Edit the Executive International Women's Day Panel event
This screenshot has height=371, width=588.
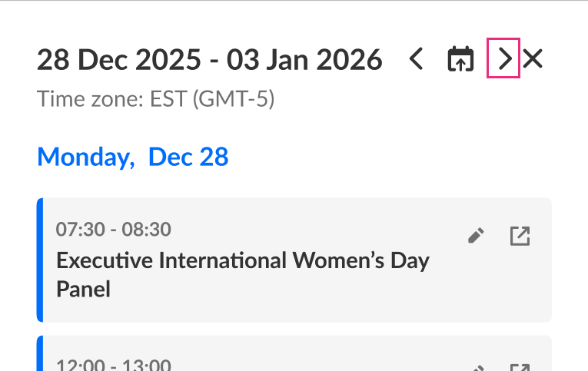tap(477, 237)
